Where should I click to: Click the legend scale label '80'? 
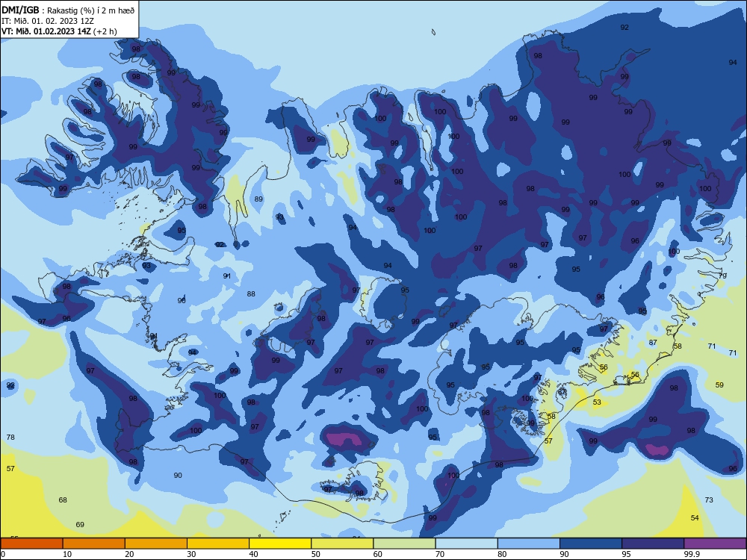point(502,554)
